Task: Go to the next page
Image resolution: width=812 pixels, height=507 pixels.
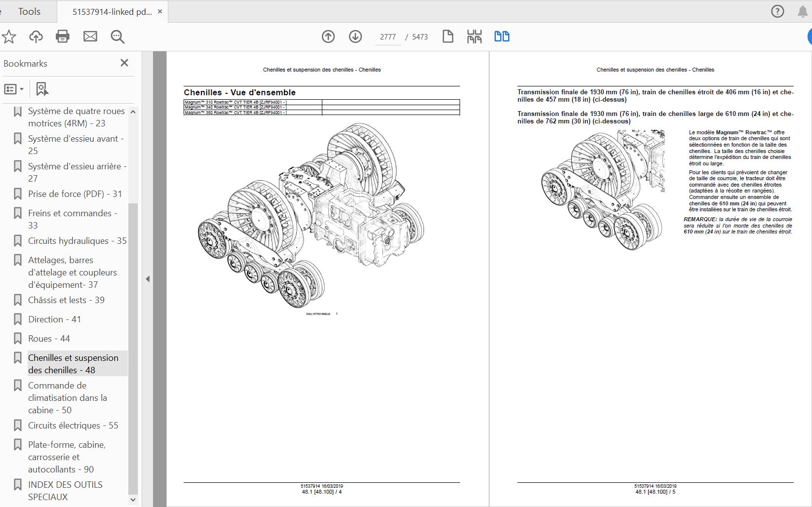Action: click(x=355, y=37)
